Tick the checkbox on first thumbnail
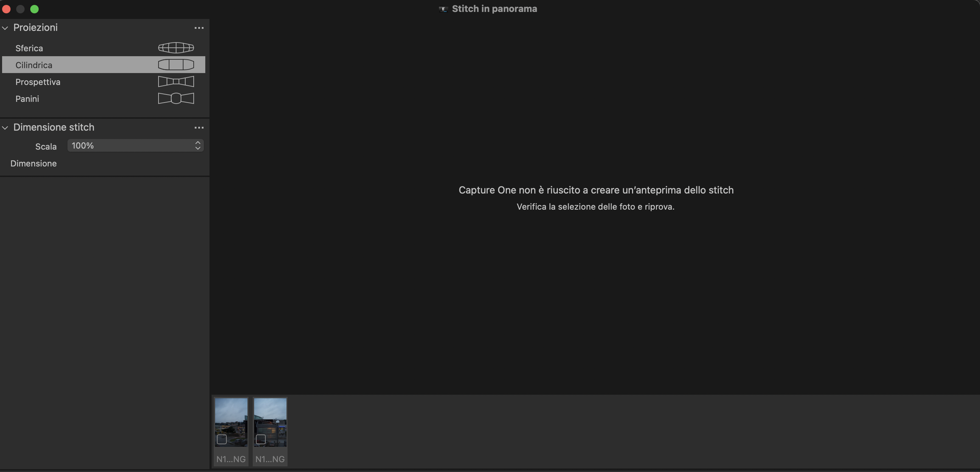The height and width of the screenshot is (472, 980). (x=222, y=439)
